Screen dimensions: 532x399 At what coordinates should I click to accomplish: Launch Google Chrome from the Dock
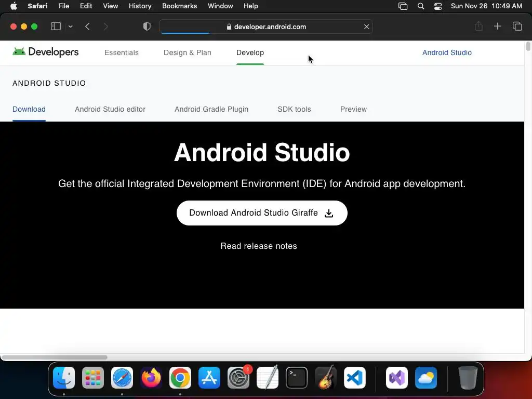click(x=180, y=378)
